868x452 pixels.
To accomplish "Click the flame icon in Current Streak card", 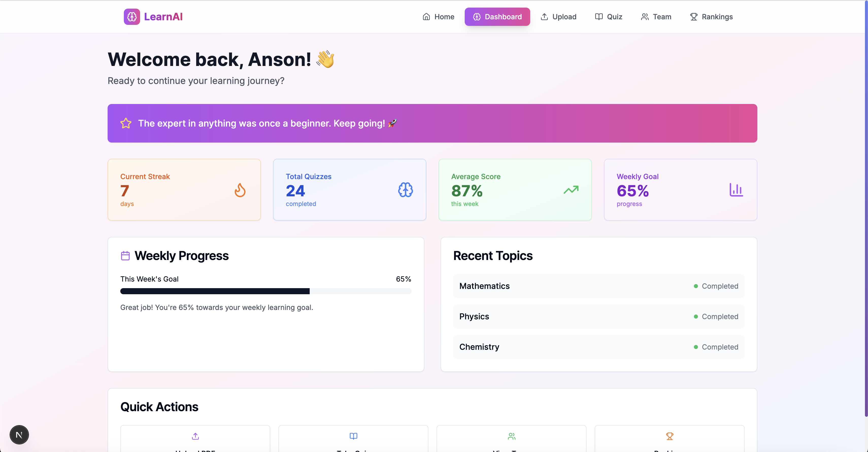I will point(240,190).
